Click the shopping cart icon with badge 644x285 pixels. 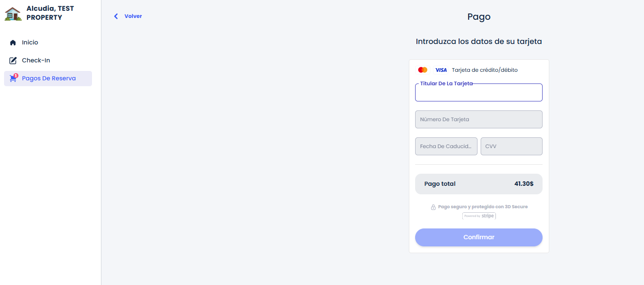point(13,79)
